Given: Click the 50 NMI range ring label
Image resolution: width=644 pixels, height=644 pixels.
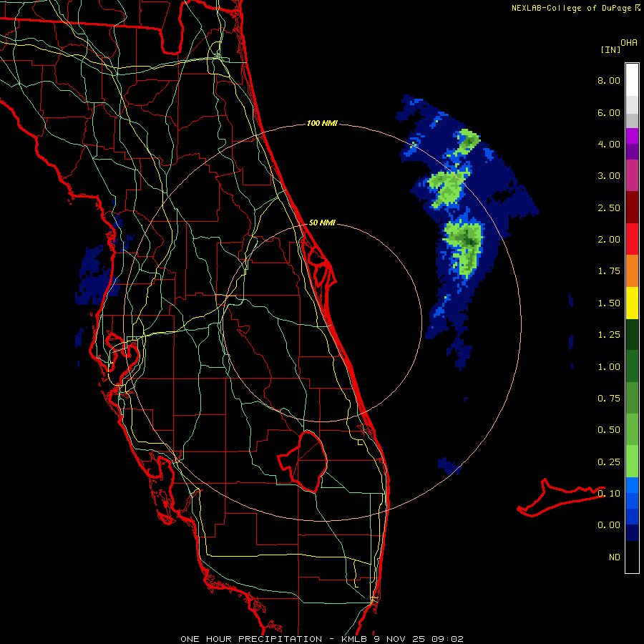Looking at the screenshot, I should click(x=322, y=223).
